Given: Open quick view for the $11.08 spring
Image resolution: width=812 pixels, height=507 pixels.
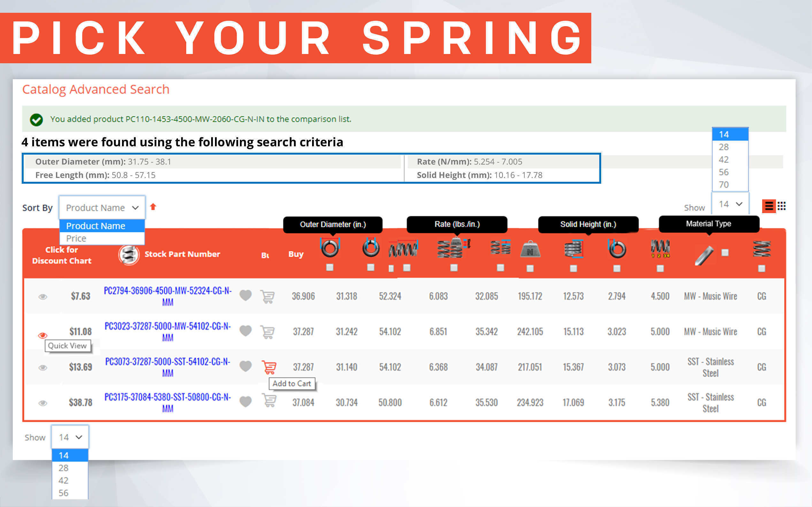Looking at the screenshot, I should click(x=42, y=335).
